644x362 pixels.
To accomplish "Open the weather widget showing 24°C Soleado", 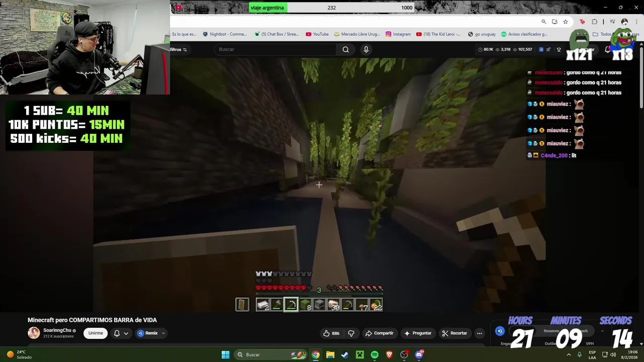I will click(19, 354).
